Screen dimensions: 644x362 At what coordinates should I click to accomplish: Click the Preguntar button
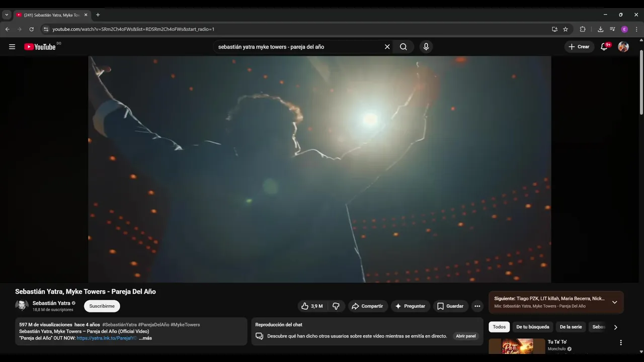(x=411, y=306)
